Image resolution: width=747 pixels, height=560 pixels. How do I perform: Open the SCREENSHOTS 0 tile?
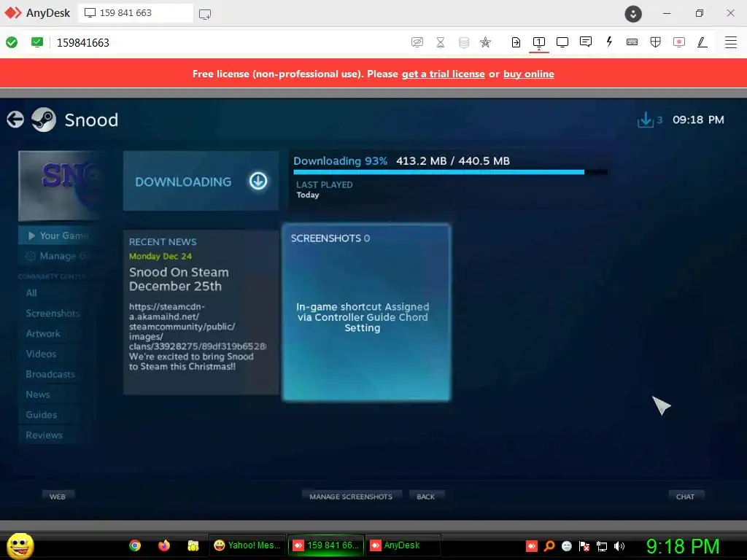(366, 312)
